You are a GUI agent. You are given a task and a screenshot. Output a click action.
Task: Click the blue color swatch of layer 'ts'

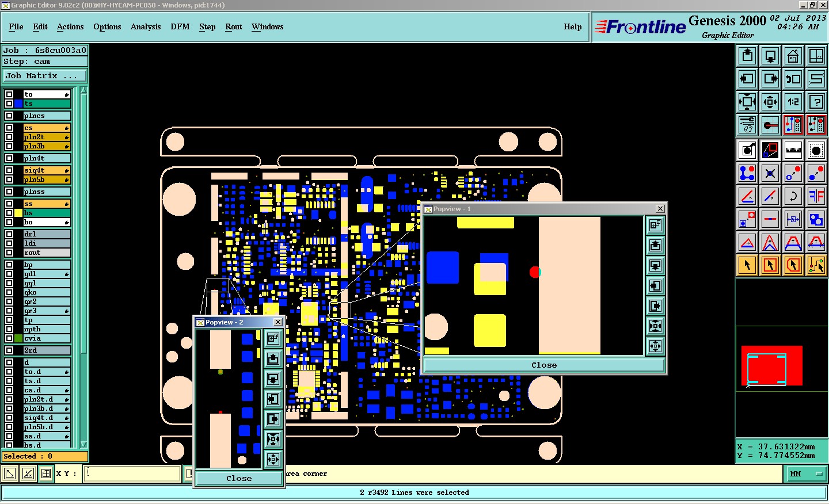pyautogui.click(x=18, y=104)
